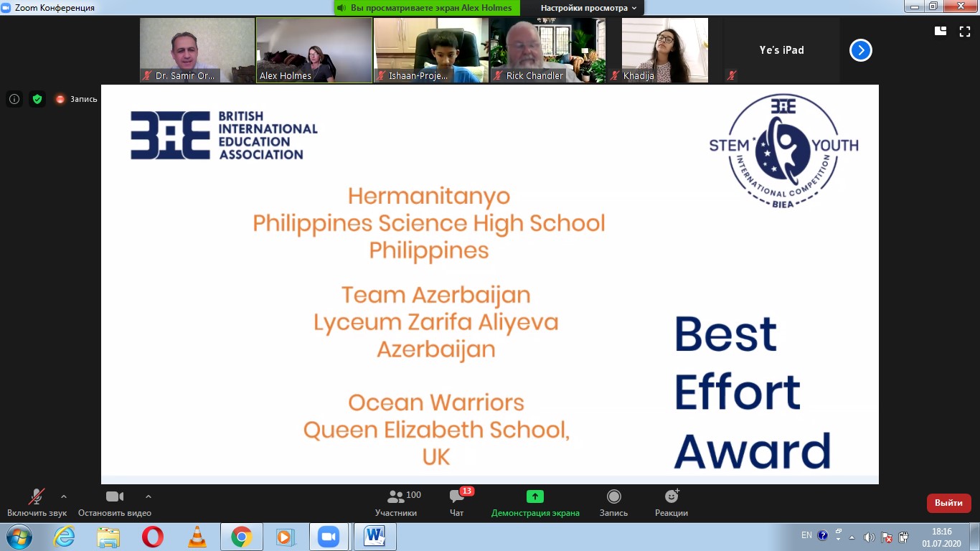Open the media player taskbar icon
The height and width of the screenshot is (551, 980).
tap(285, 537)
